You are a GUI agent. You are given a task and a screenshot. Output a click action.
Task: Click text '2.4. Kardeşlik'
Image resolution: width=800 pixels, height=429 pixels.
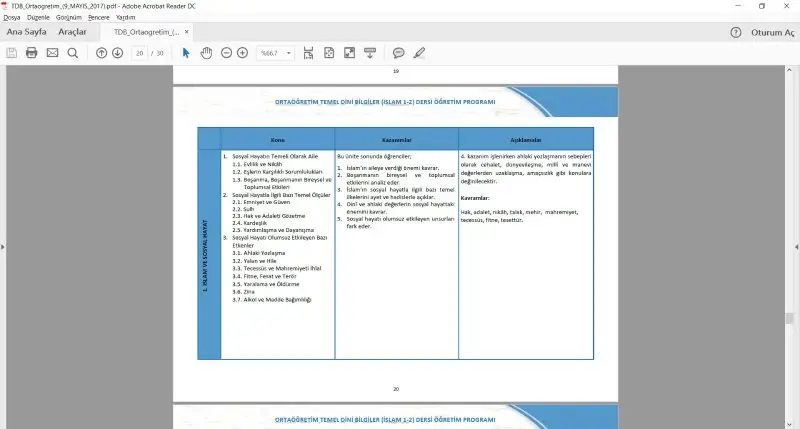[x=249, y=223]
